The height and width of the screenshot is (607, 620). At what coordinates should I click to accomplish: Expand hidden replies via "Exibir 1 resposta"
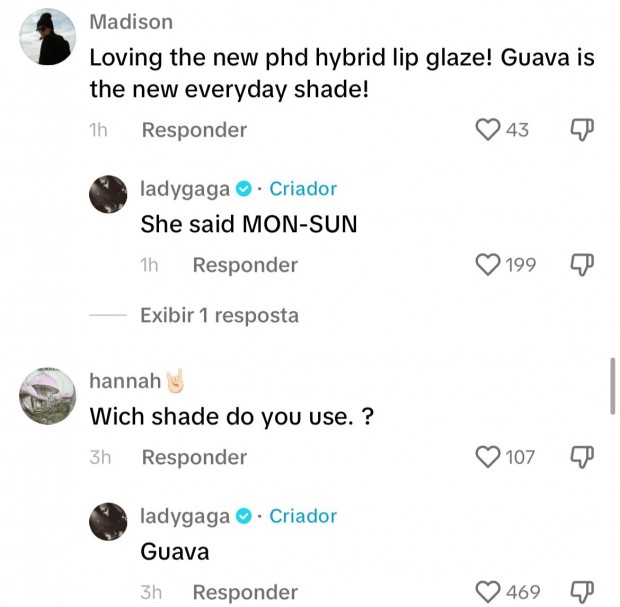pos(219,316)
